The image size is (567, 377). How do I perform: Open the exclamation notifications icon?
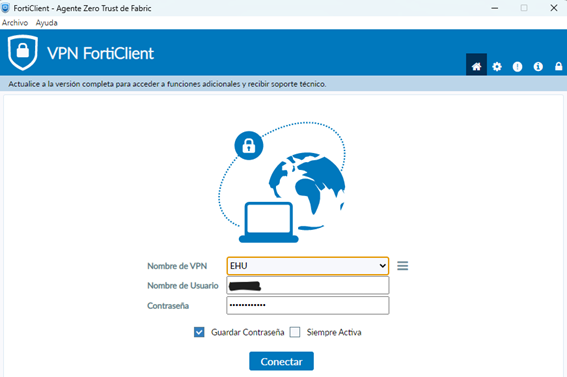click(x=517, y=67)
